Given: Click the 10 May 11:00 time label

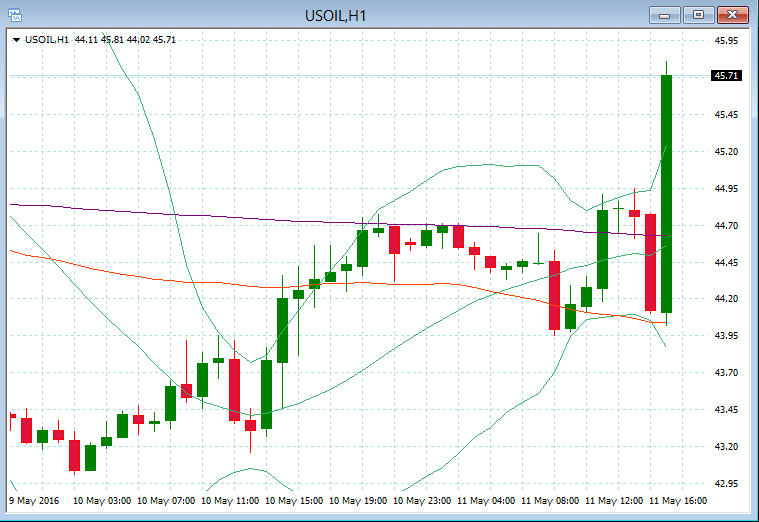Looking at the screenshot, I should tap(230, 501).
